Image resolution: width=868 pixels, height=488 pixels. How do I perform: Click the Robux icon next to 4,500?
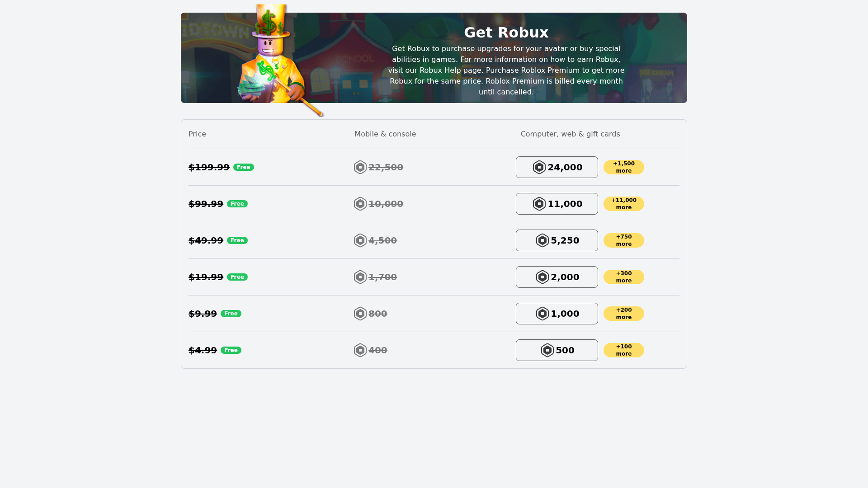pos(360,240)
